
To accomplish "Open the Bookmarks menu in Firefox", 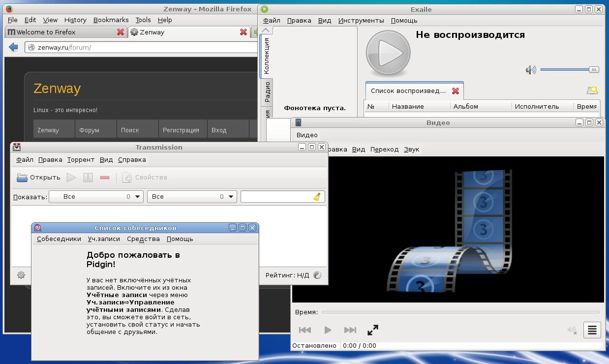I will click(111, 20).
